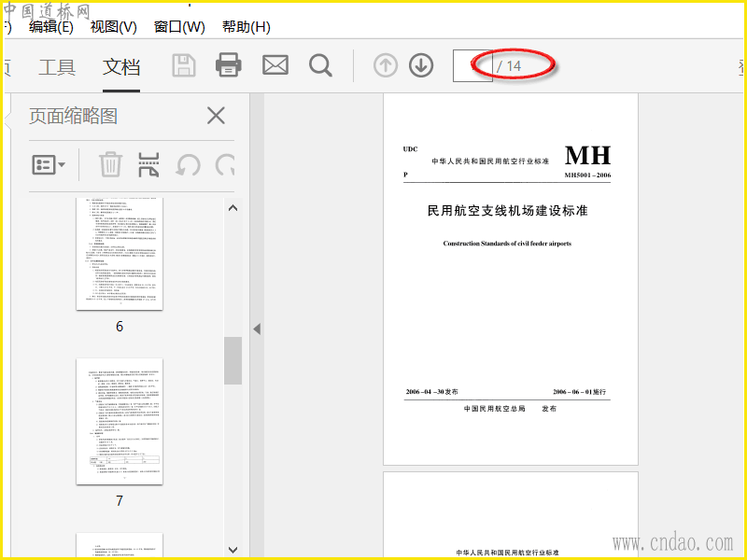Click the English title Construction Standards text
Image resolution: width=747 pixels, height=560 pixels.
pos(507,244)
